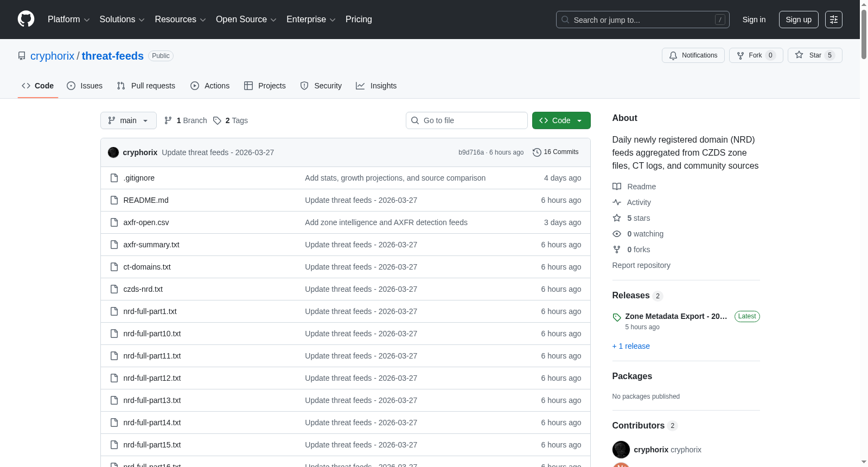Open the Projects tab
Screen dimensions: 868x467
pos(265,86)
